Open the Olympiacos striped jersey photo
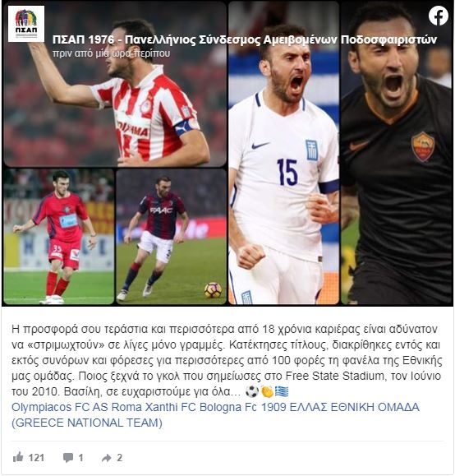The image size is (455, 476). click(x=115, y=84)
